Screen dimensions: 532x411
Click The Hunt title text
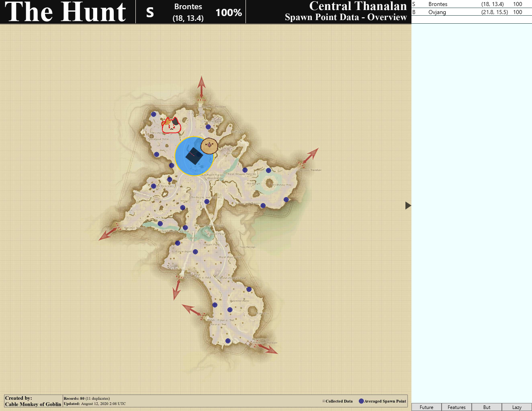(65, 12)
